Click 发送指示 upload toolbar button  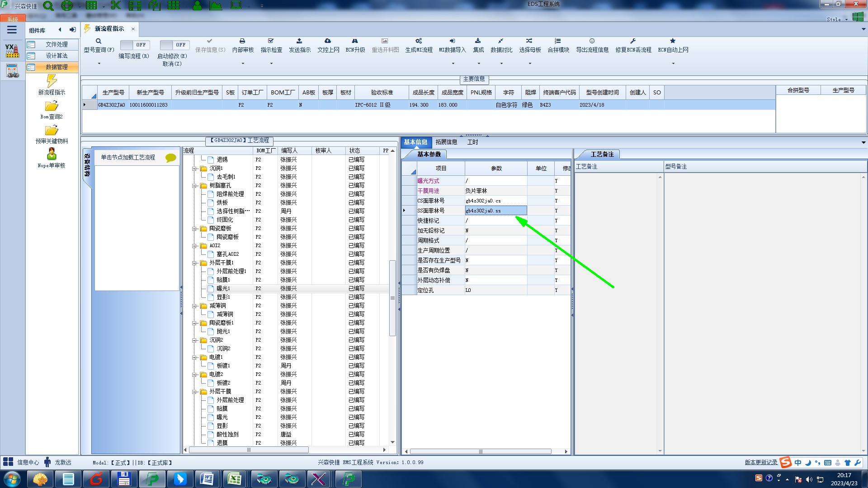coord(300,45)
